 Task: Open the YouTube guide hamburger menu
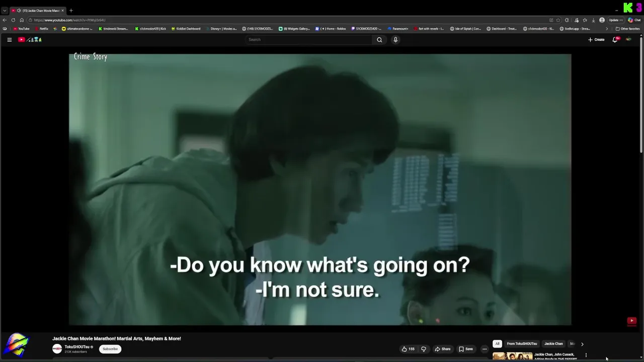point(9,40)
